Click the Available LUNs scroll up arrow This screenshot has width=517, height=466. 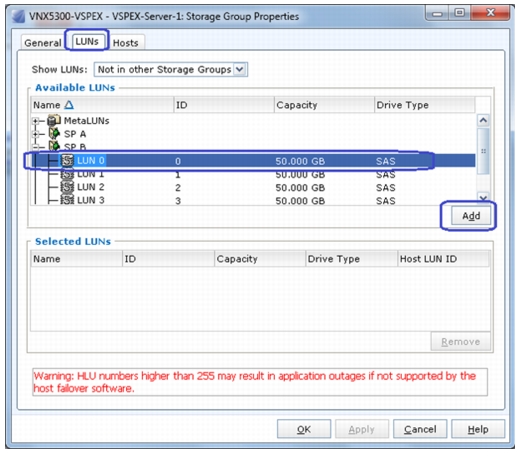483,120
